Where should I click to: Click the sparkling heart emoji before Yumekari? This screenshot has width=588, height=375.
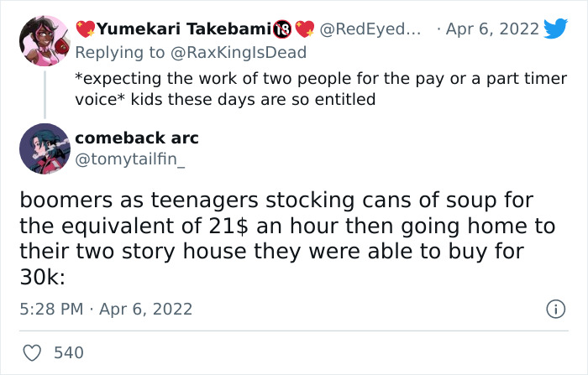point(84,29)
